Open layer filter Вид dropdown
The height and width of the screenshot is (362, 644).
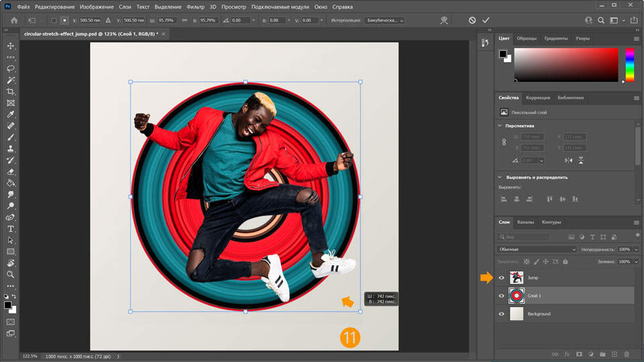[523, 237]
